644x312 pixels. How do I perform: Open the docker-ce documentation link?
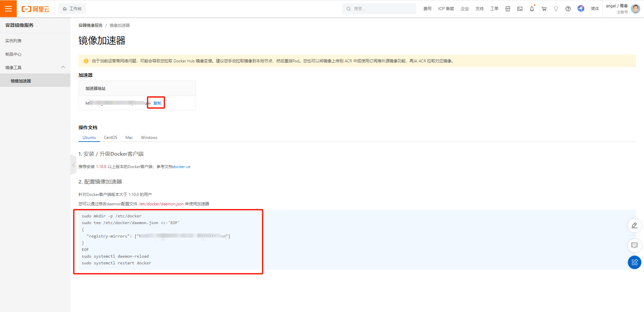coord(181,167)
